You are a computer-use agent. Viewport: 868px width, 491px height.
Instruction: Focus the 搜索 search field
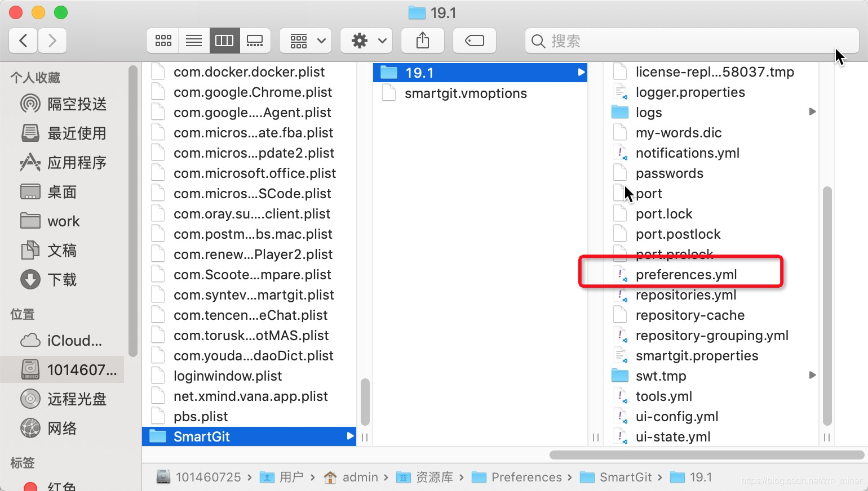click(x=692, y=41)
